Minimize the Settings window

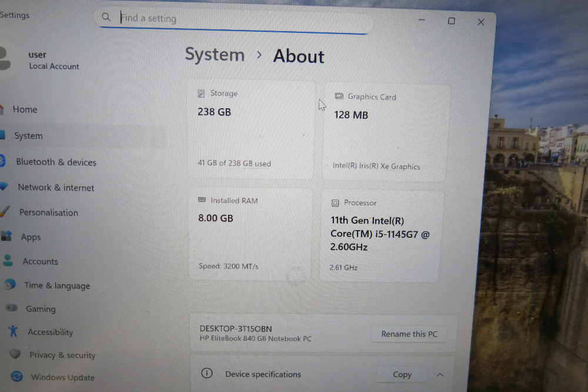click(x=422, y=20)
